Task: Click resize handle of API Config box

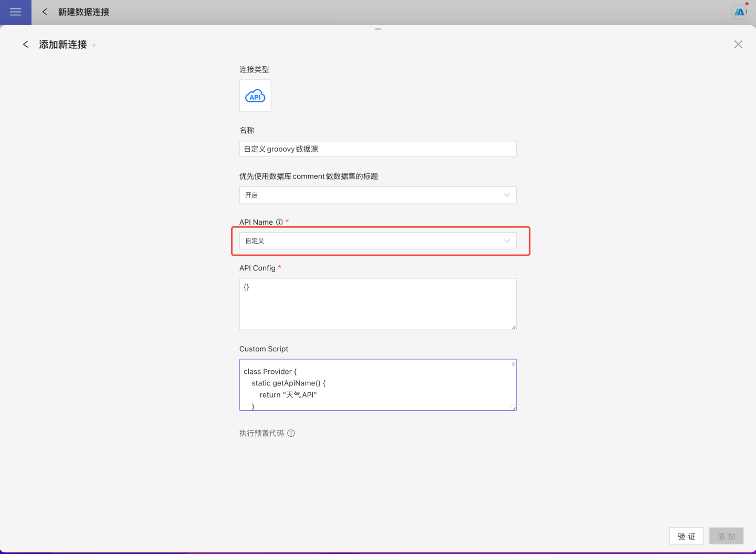Action: 513,327
